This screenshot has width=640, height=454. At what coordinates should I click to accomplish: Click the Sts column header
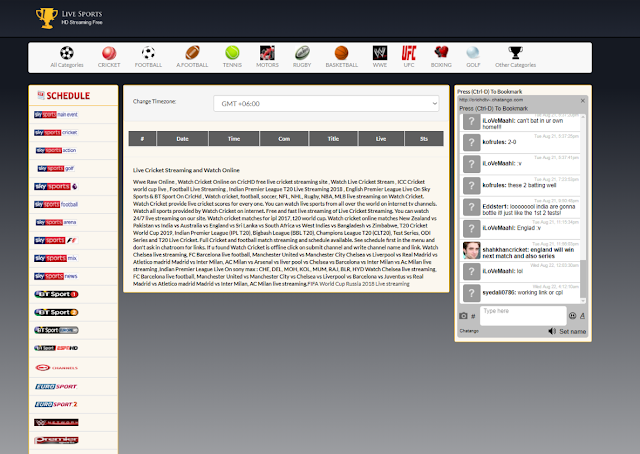pyautogui.click(x=424, y=139)
